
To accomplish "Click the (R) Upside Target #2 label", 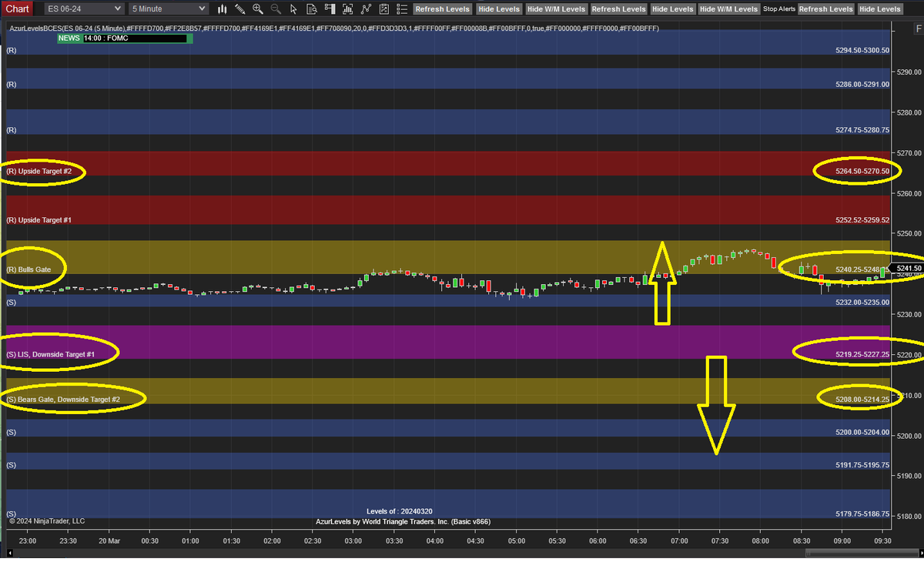I will 38,172.
